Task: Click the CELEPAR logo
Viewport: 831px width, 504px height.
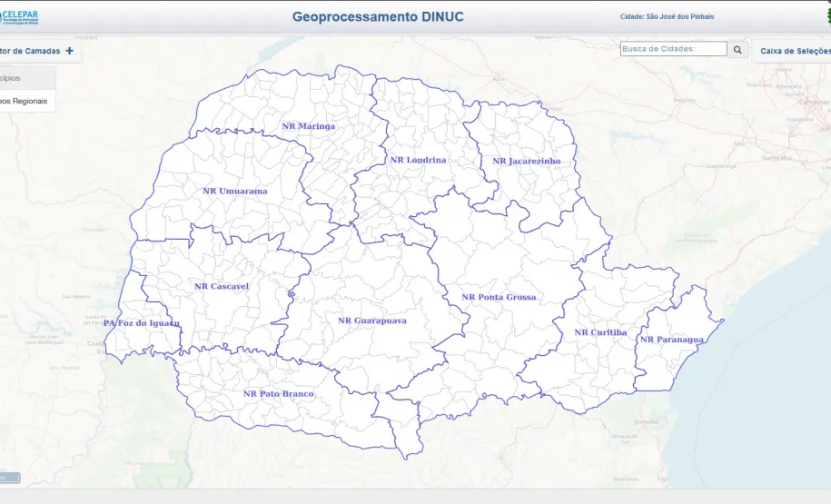Action: 19,17
